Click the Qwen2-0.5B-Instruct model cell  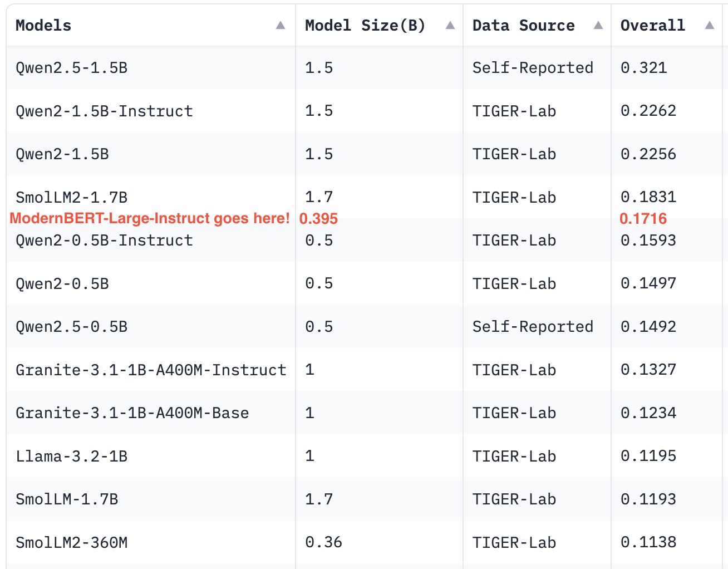click(104, 241)
